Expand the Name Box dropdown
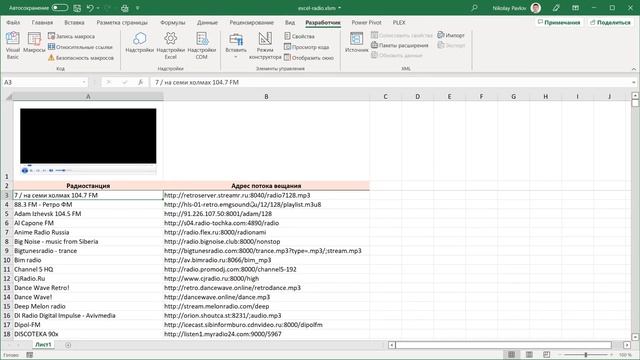The height and width of the screenshot is (360, 640). coord(84,82)
